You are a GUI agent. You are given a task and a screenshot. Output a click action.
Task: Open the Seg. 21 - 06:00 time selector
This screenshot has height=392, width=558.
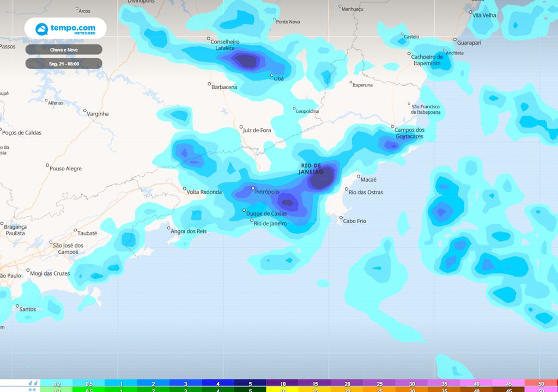pos(64,63)
